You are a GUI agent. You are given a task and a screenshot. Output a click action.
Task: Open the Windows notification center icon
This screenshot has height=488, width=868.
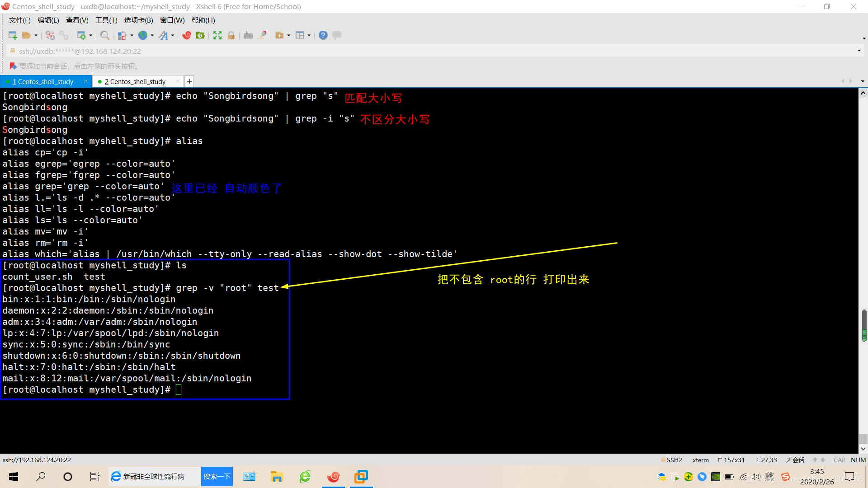pyautogui.click(x=850, y=477)
